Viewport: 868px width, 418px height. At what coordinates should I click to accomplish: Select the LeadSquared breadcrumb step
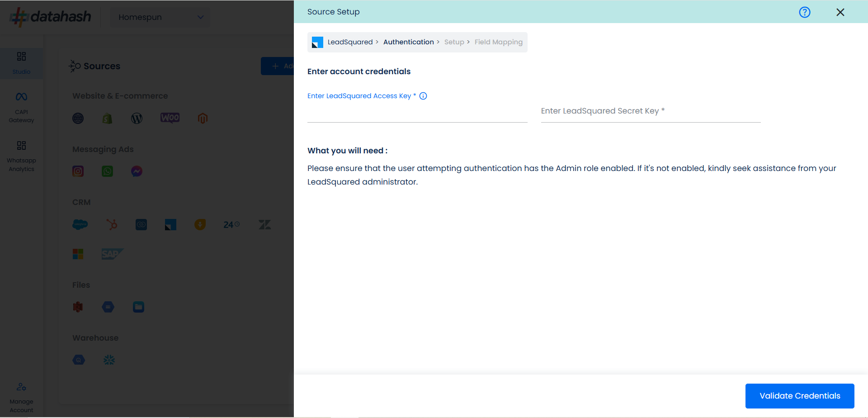pyautogui.click(x=350, y=42)
